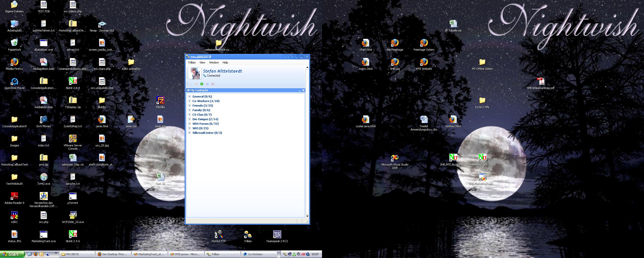
Task: Open the View menu in Trillian
Action: coord(202,62)
